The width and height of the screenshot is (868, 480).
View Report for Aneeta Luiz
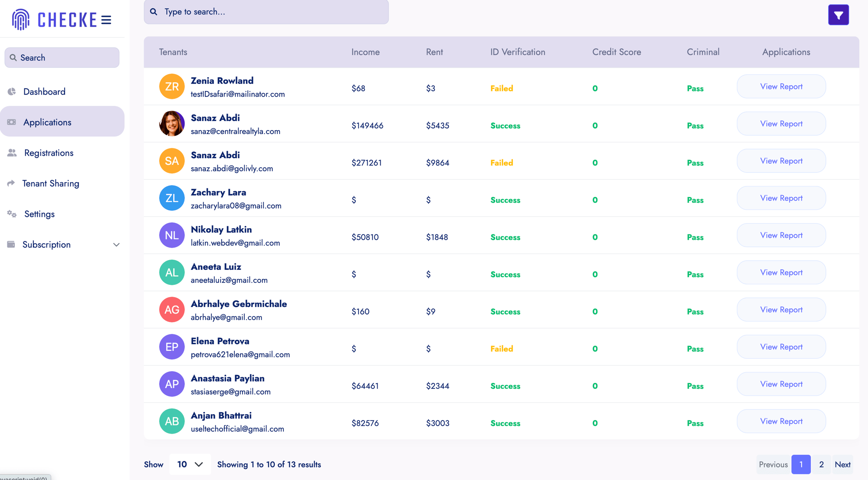pos(781,272)
